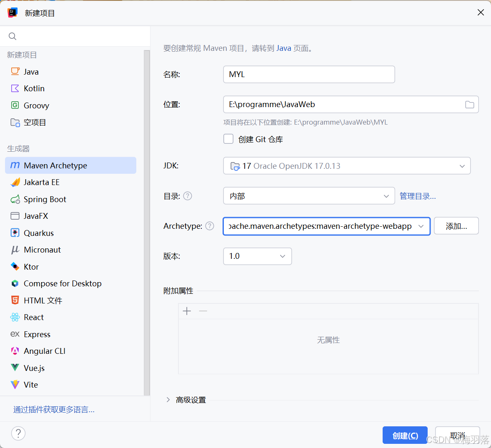The width and height of the screenshot is (491, 448).
Task: Add a property with the plus icon
Action: click(187, 311)
